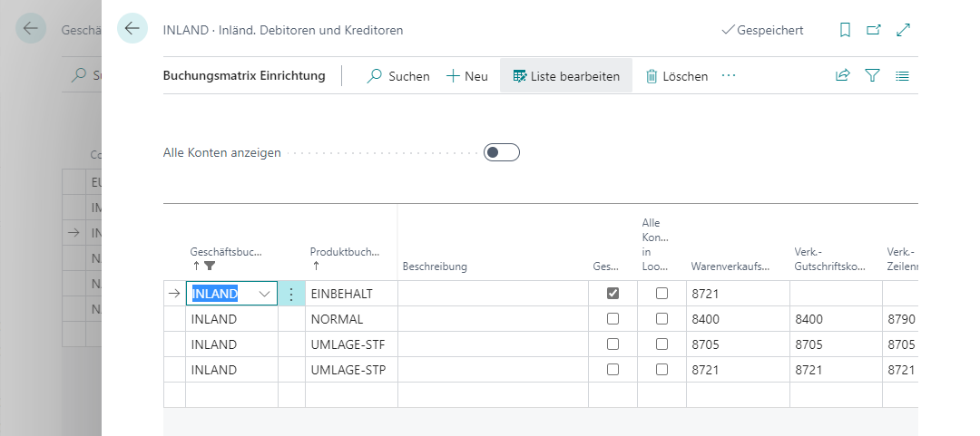
Task: Open the Produktbuchungsgruppe column header menu
Action: tap(345, 252)
